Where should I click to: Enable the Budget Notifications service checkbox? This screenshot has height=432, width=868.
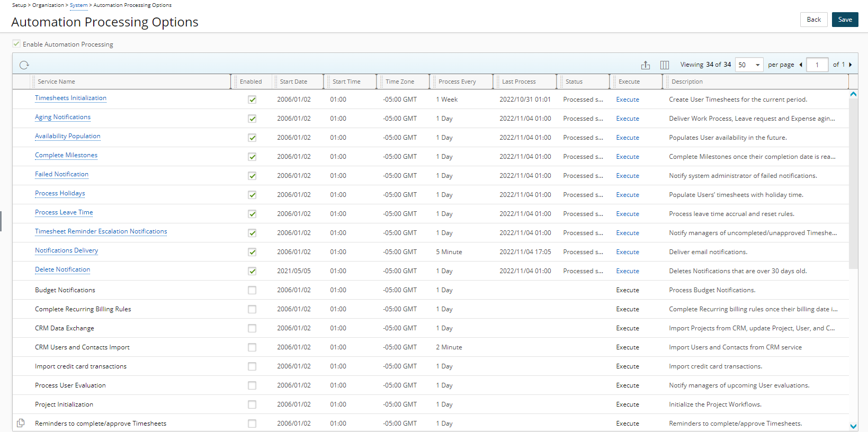pyautogui.click(x=252, y=290)
